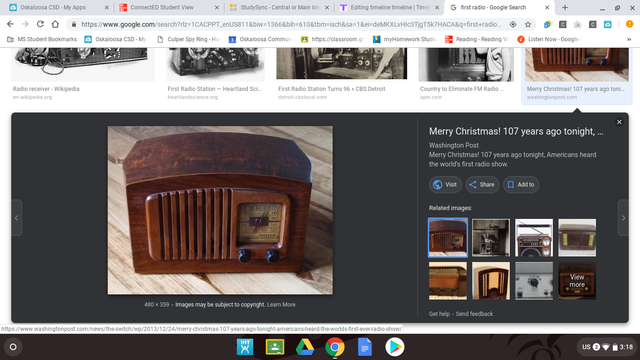Image resolution: width=640 pixels, height=360 pixels.
Task: Open the Oskaloosa Community bookmark
Action: pyautogui.click(x=260, y=39)
